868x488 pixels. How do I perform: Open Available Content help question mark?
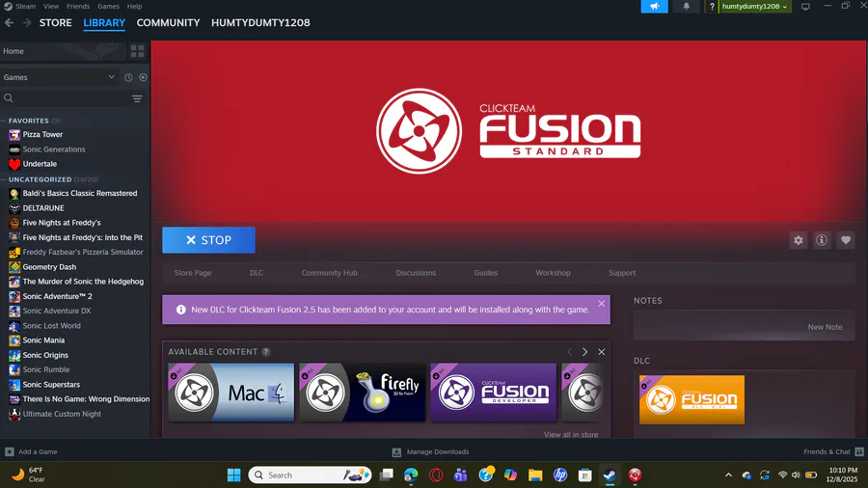pos(266,352)
